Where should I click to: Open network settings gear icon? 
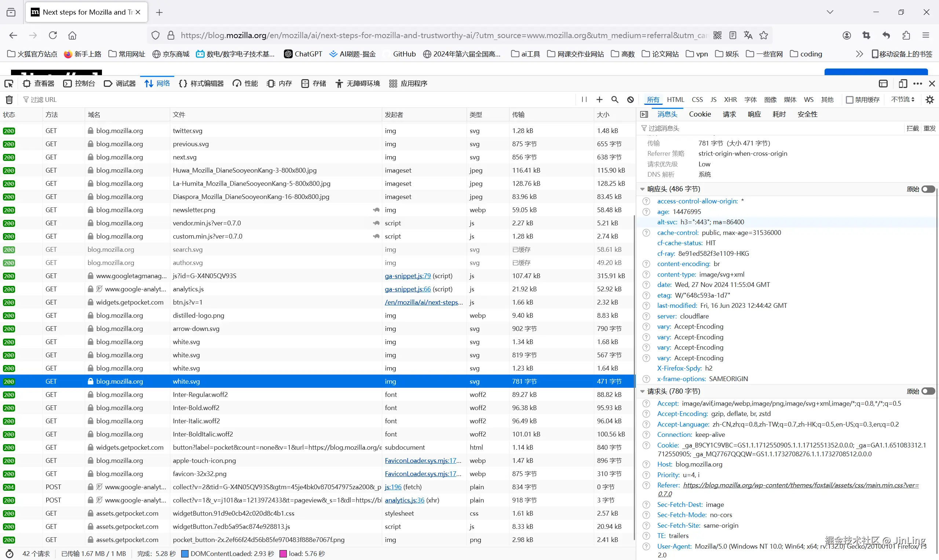click(929, 100)
